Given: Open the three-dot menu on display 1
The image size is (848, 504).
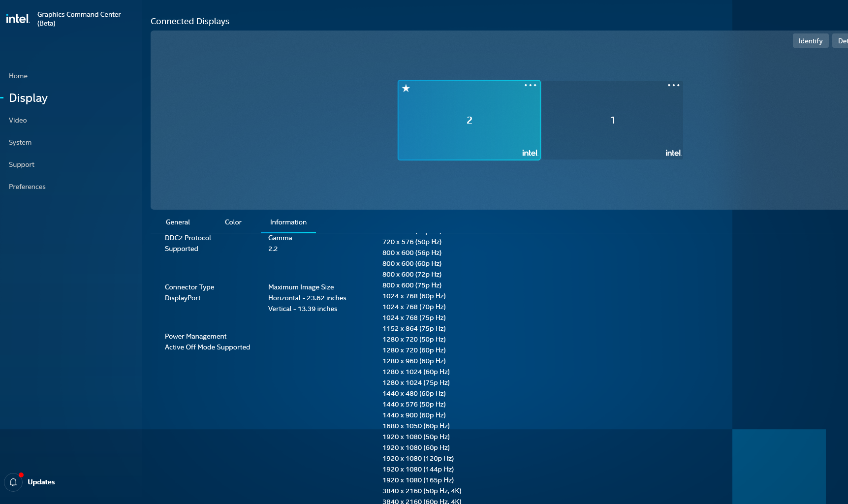Looking at the screenshot, I should [673, 85].
